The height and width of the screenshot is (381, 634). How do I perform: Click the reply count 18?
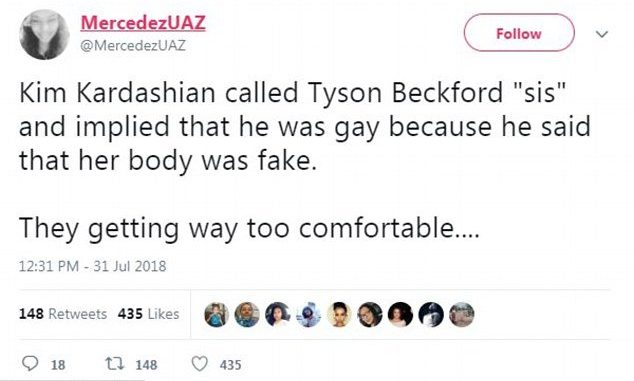pos(58,365)
